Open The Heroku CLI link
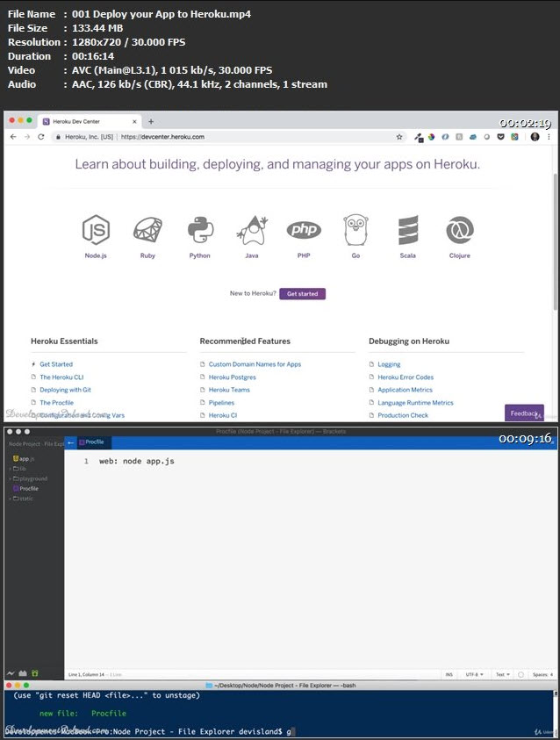The width and height of the screenshot is (560, 740). (61, 377)
